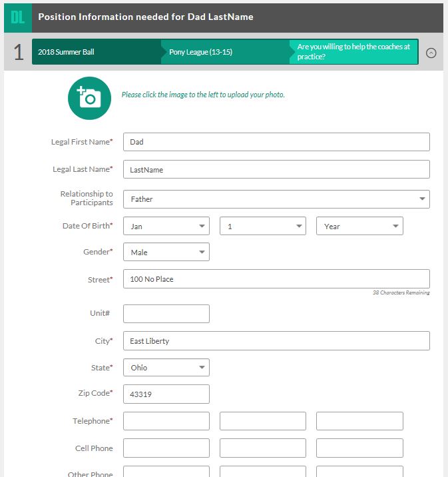Click the first Telephone area code box
This screenshot has height=477, width=448.
tap(166, 421)
